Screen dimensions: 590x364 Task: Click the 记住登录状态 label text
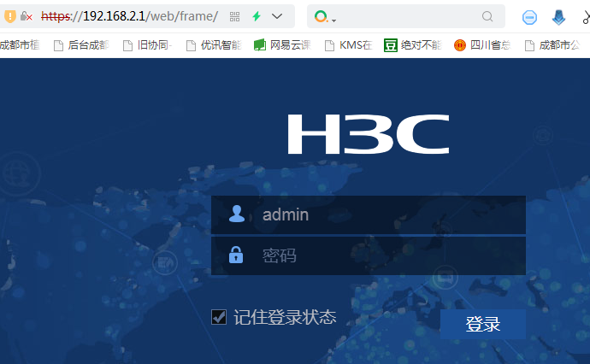pyautogui.click(x=285, y=317)
